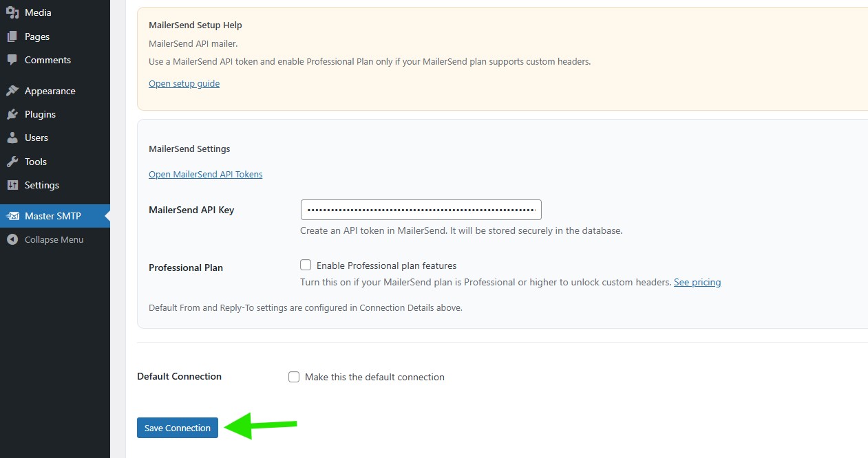Check Make this the default connection
The height and width of the screenshot is (458, 868).
[x=294, y=377]
